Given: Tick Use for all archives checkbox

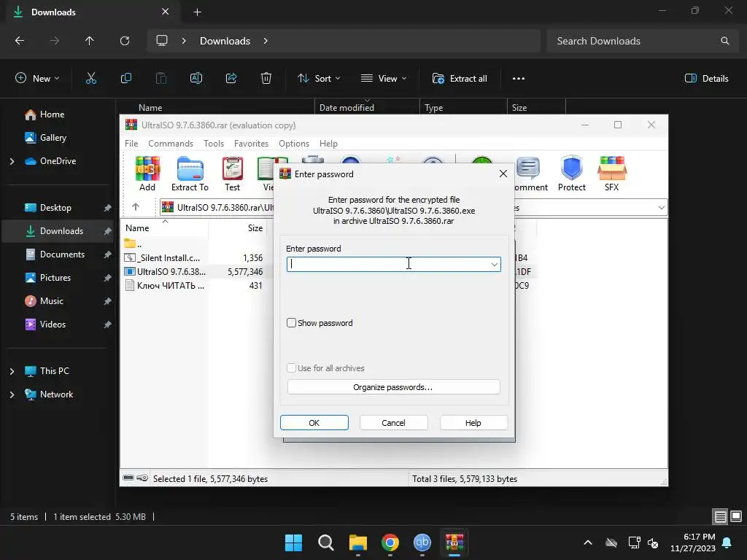Looking at the screenshot, I should pos(291,368).
